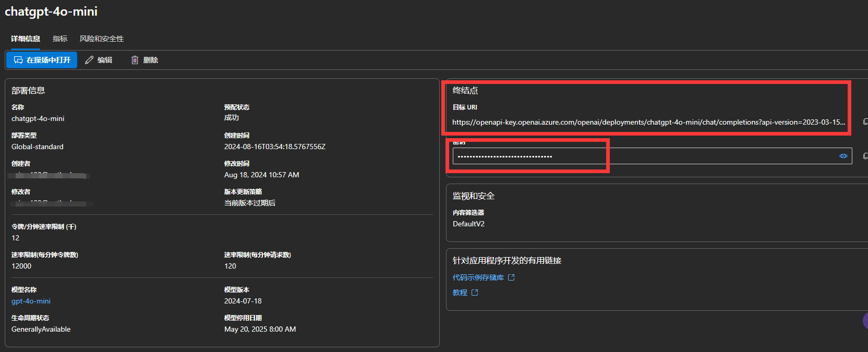Viewport: 868px width, 352px height.
Task: Copy the key using copy icon
Action: tap(865, 156)
